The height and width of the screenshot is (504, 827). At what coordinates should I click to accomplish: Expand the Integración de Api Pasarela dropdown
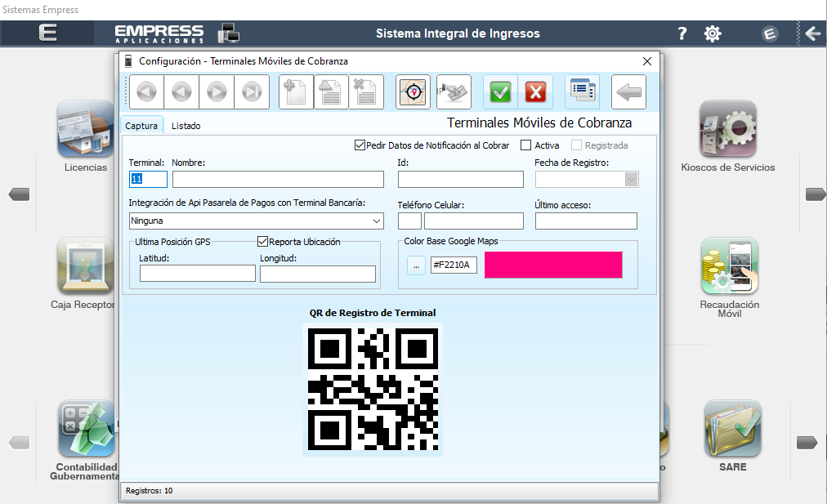tap(377, 221)
